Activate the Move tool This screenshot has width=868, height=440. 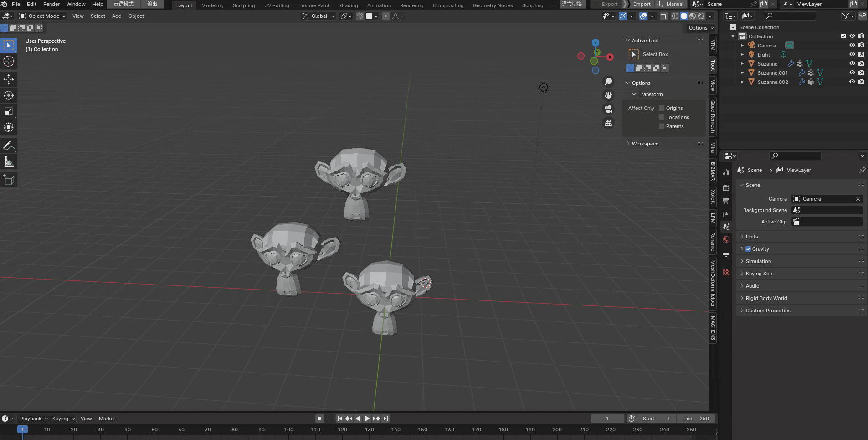(x=9, y=79)
